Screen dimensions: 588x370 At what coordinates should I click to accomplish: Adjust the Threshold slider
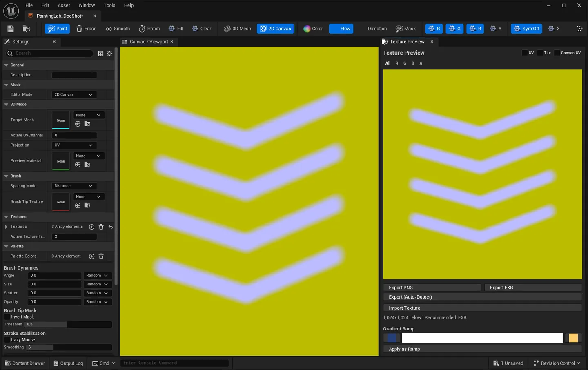point(68,324)
